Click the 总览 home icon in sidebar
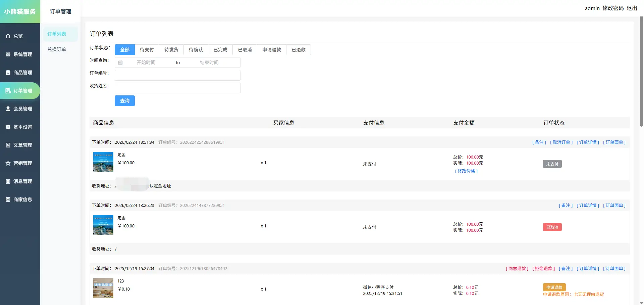This screenshot has height=305, width=644. click(x=8, y=36)
